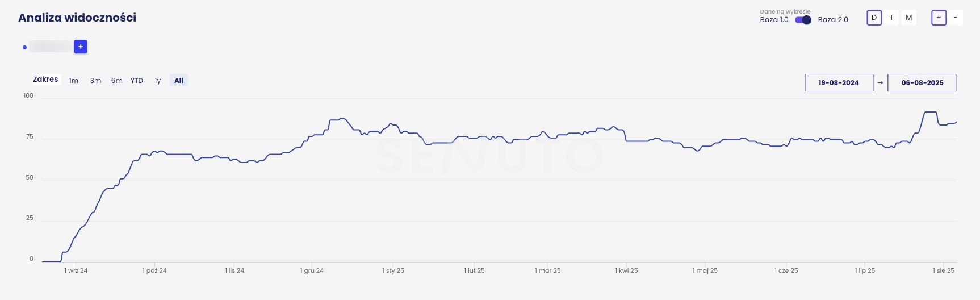Open the start date 19-08-2024 picker
The height and width of the screenshot is (300, 980).
838,82
